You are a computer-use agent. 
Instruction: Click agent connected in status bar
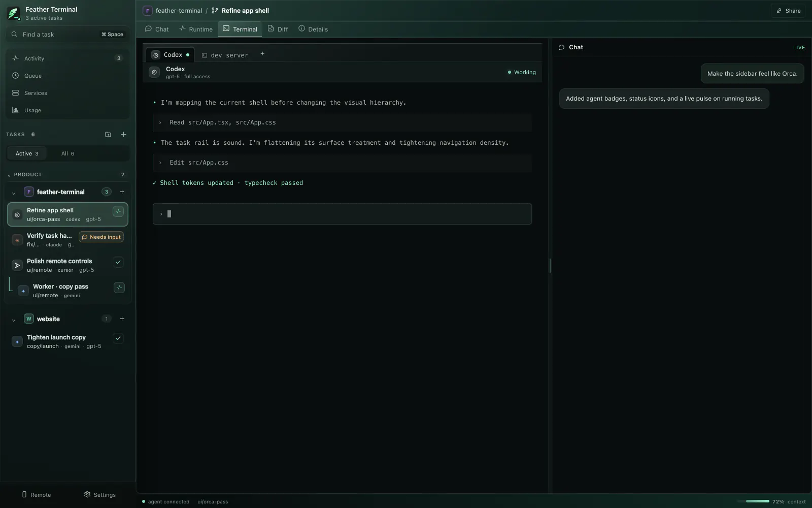[165, 502]
